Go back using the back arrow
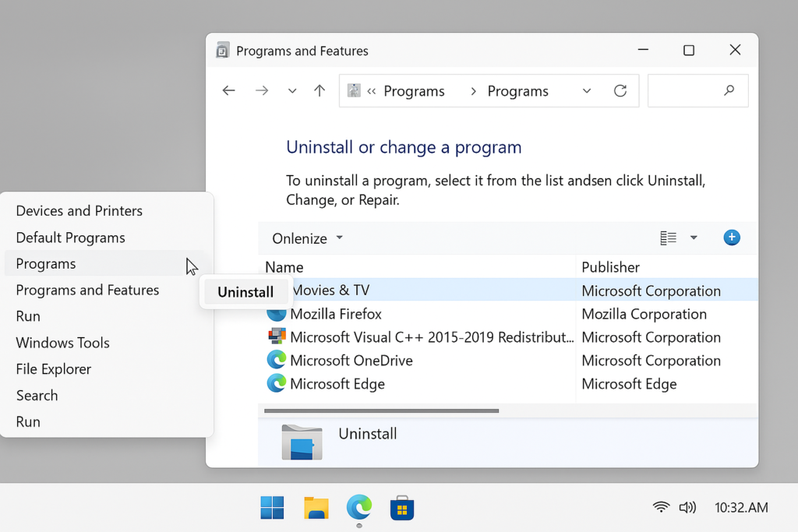 (228, 91)
